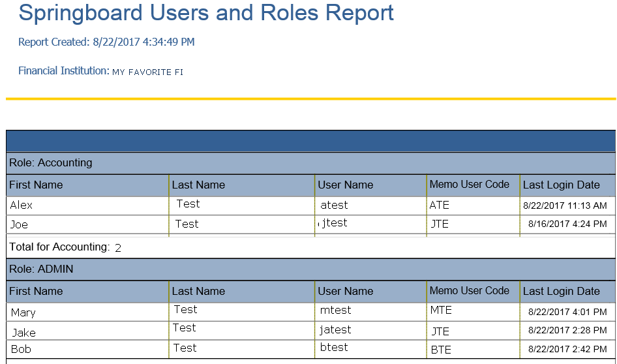Viewport: 617px width, 364px height.
Task: Click the Financial Institution label
Action: 64,71
